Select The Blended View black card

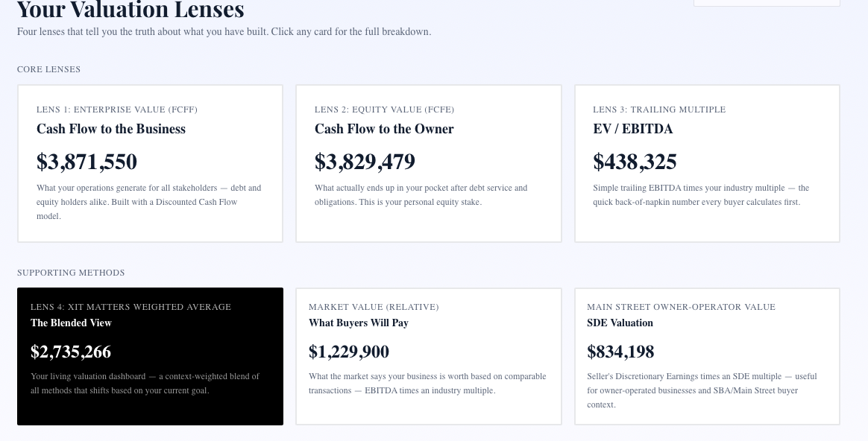pyautogui.click(x=150, y=356)
